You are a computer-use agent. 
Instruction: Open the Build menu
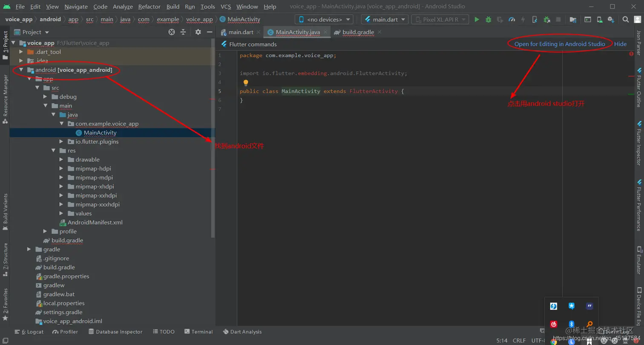173,6
